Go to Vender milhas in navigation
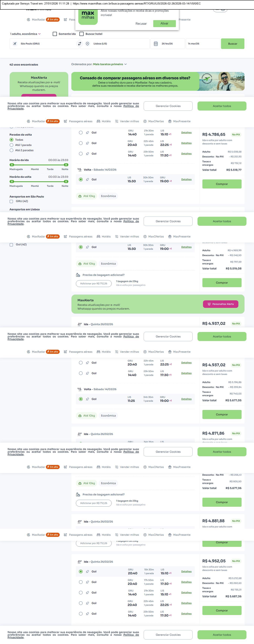The image size is (254, 644). pyautogui.click(x=127, y=121)
